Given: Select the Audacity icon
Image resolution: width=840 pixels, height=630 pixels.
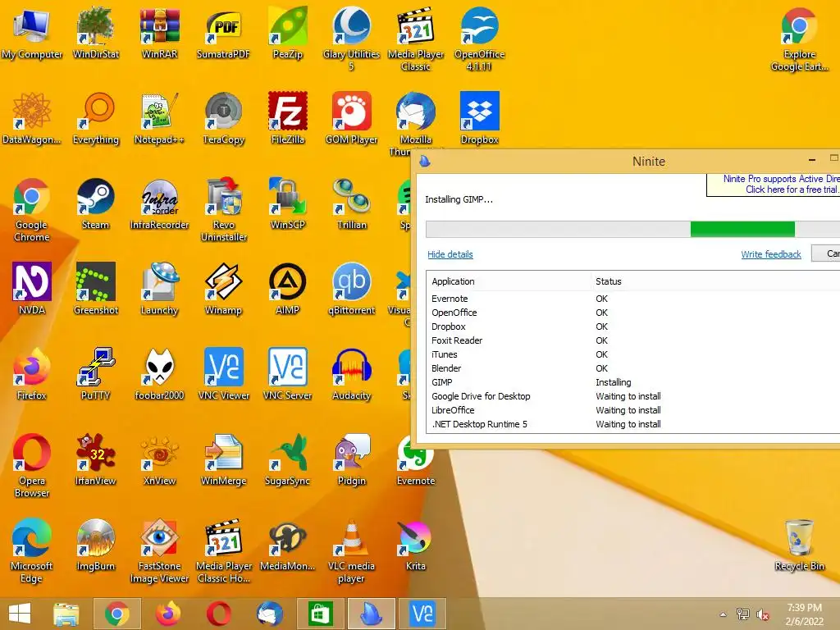Looking at the screenshot, I should (x=351, y=374).
